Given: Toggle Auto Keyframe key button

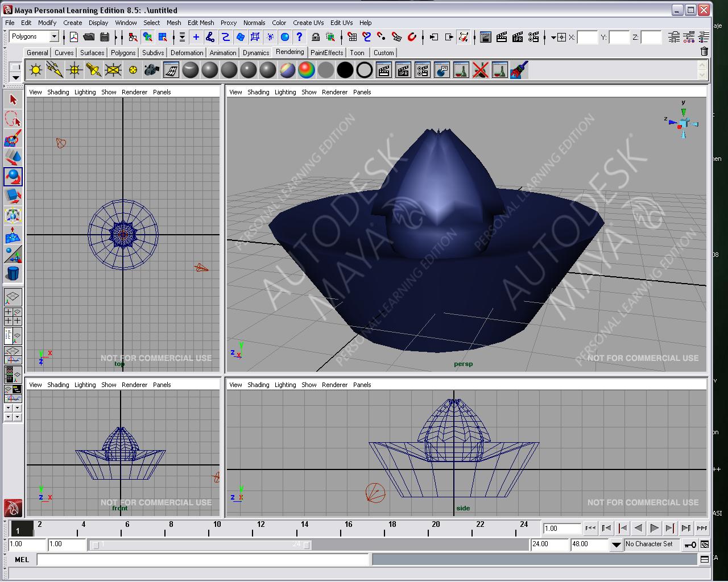Looking at the screenshot, I should point(690,544).
